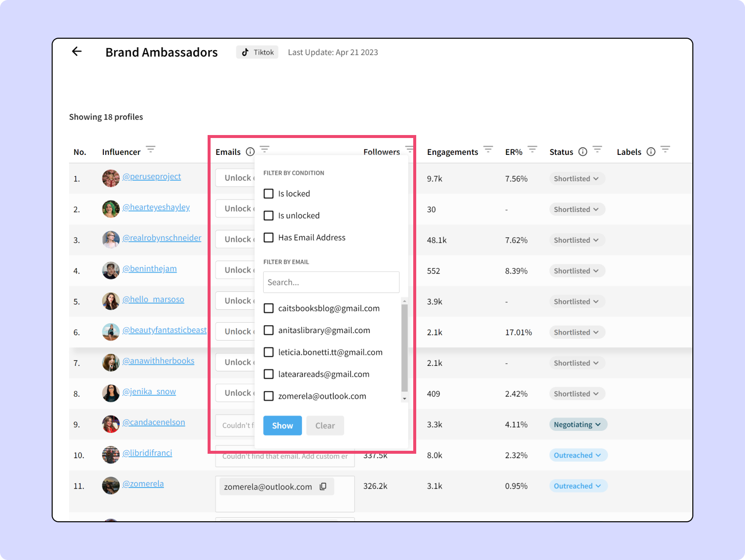Open the Labels filter icon
Screen dimensions: 745x560
pyautogui.click(x=666, y=149)
